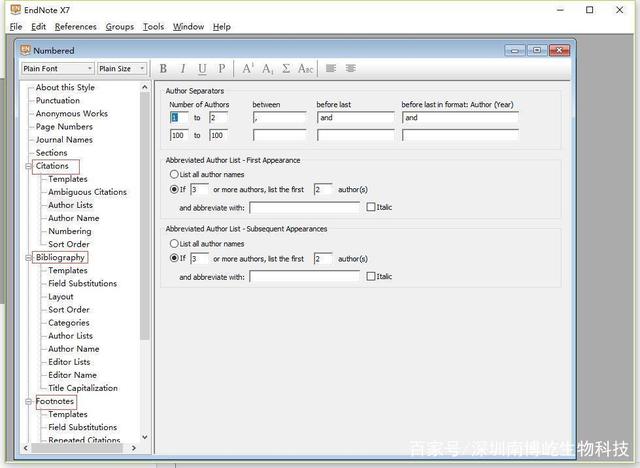The image size is (640, 468).
Task: Open the Tools menu
Action: pos(153,27)
